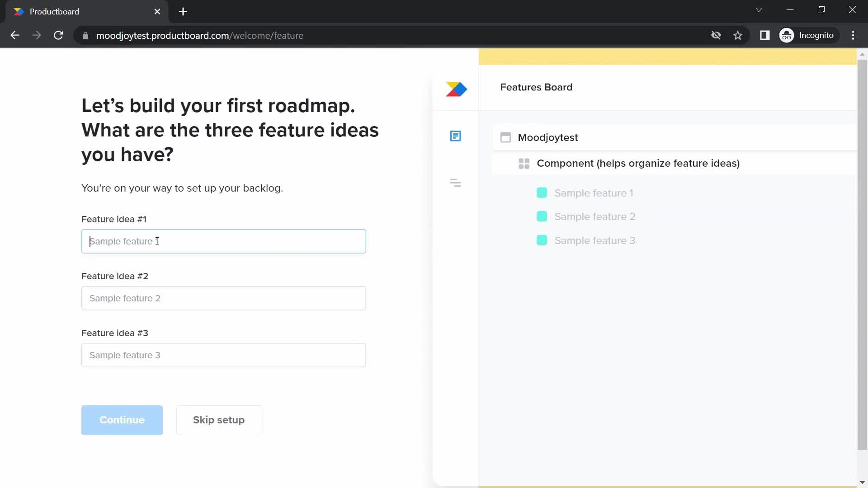This screenshot has height=488, width=868.
Task: Select the Moodjoytest workspace item
Action: tap(548, 137)
